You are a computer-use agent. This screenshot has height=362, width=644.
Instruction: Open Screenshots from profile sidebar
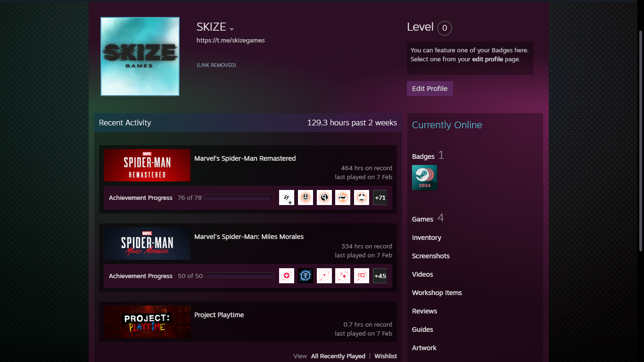coord(431,256)
